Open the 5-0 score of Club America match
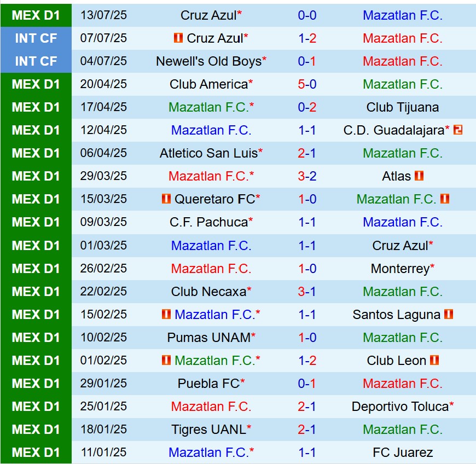This screenshot has width=476, height=464. 307,84
